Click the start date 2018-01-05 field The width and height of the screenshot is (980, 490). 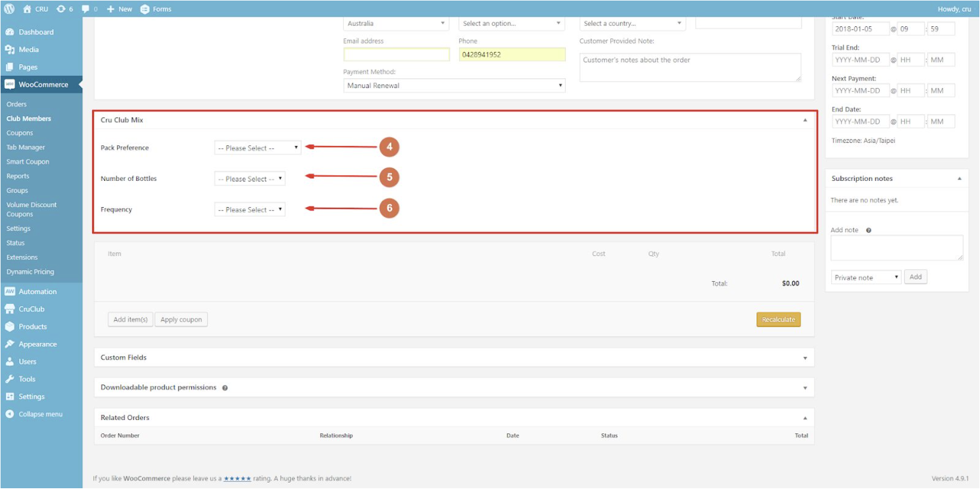tap(860, 29)
